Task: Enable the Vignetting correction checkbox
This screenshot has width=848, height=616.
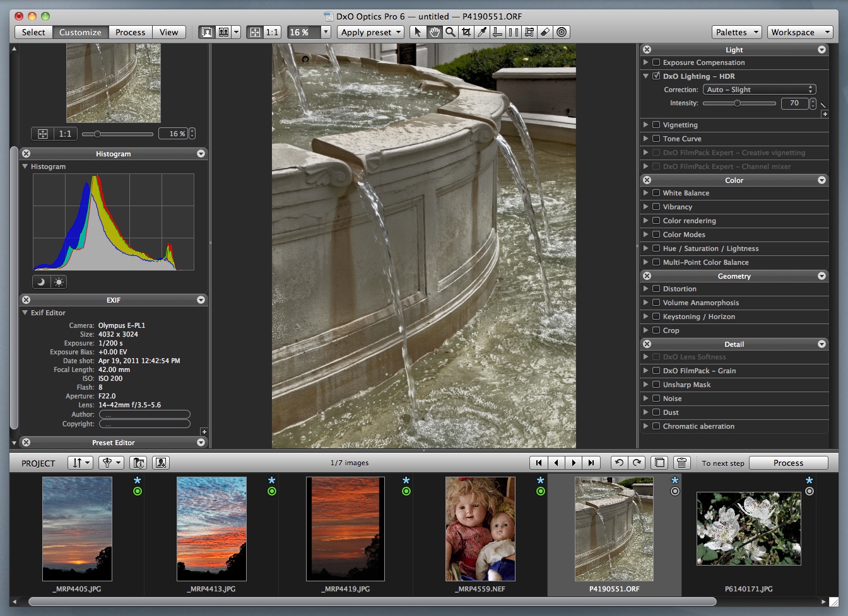Action: tap(656, 125)
